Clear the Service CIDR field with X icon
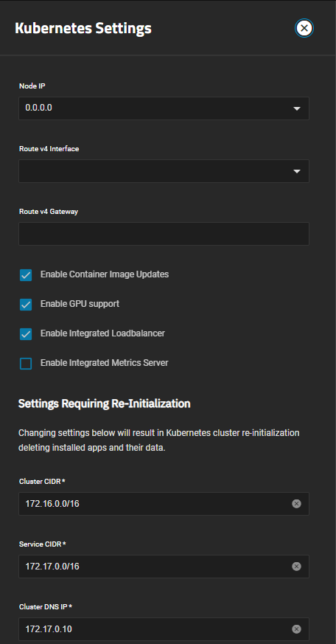Image resolution: width=336 pixels, height=644 pixels. (x=297, y=567)
